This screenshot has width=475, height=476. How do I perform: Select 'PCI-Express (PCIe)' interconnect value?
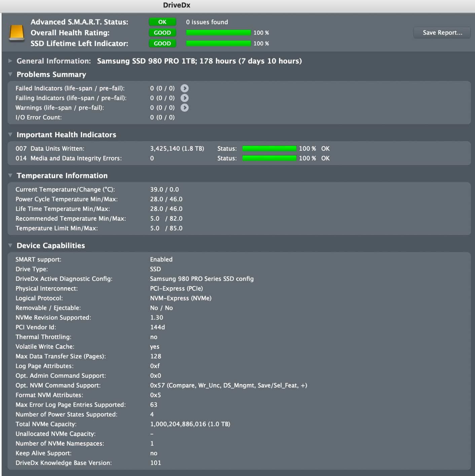coord(176,289)
